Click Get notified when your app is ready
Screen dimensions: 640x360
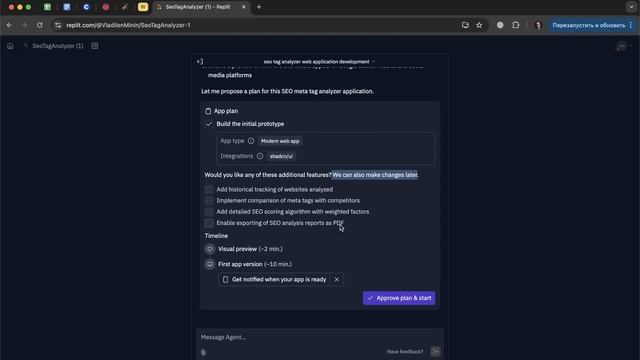point(274,280)
